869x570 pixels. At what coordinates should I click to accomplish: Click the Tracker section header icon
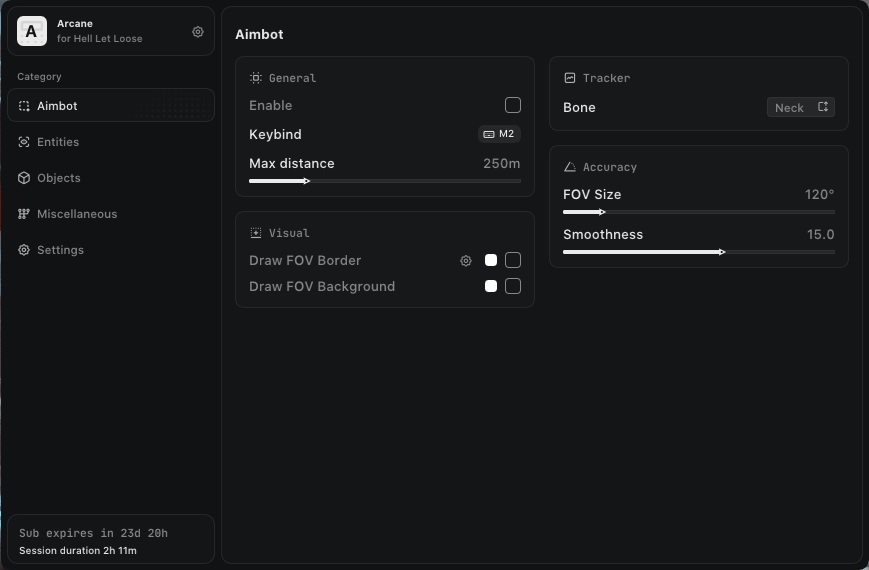(570, 78)
